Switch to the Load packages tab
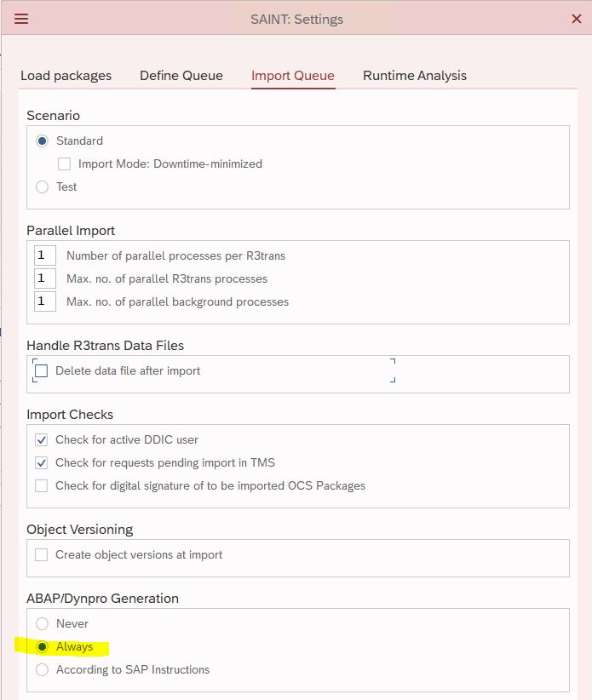This screenshot has width=592, height=700. click(x=66, y=76)
